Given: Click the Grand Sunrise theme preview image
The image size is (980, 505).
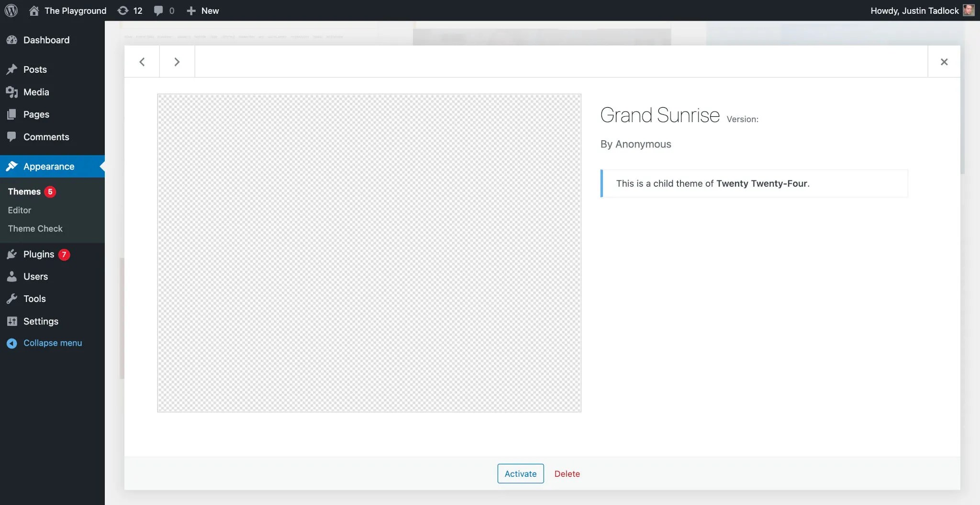Looking at the screenshot, I should coord(369,253).
